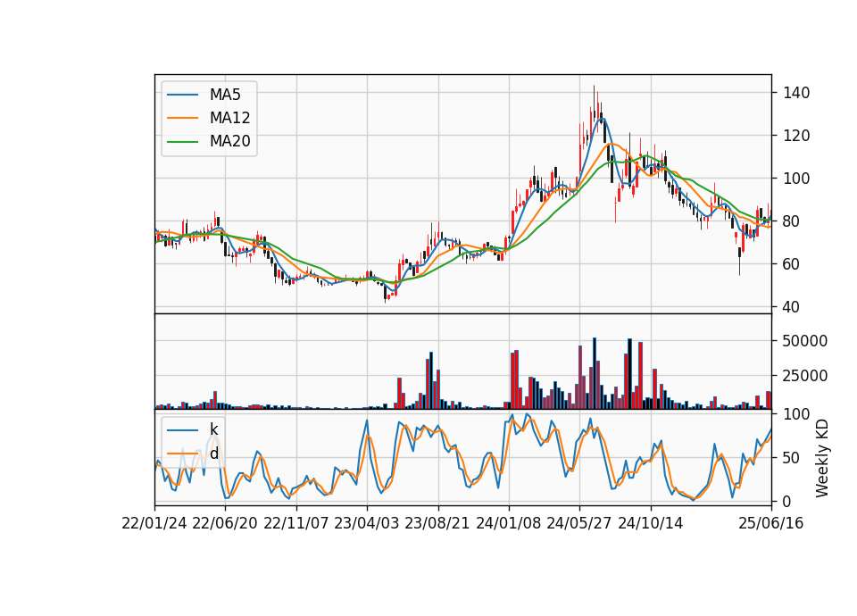Click the 22/01/24 date label
Viewport: 857px width, 616px height.
pos(154,524)
